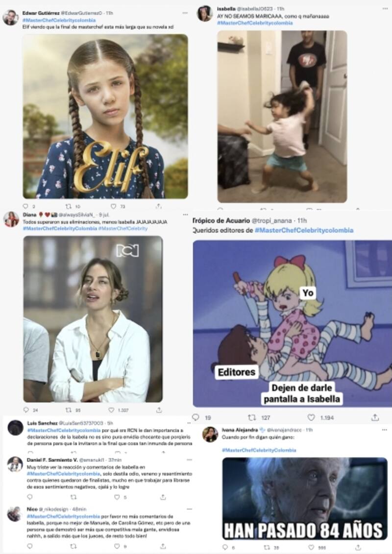Viewport: 392px width, 554px height.
Task: Open more options for Ivana Alejandra's tweet
Action: point(384,430)
